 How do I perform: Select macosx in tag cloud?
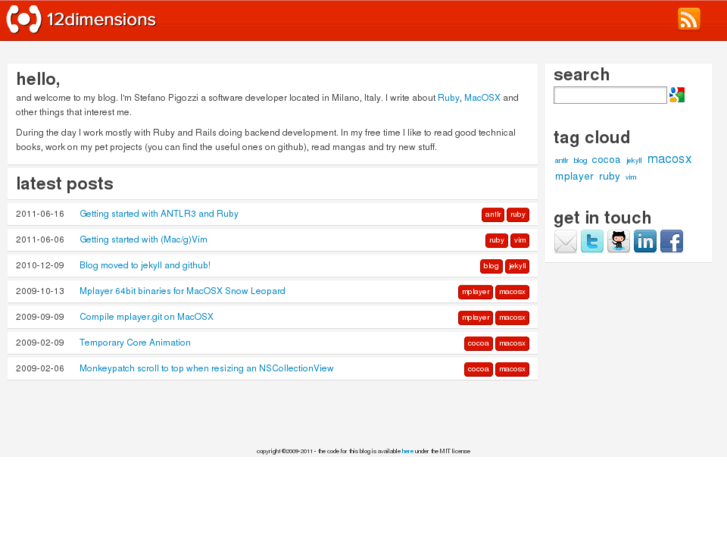click(670, 159)
